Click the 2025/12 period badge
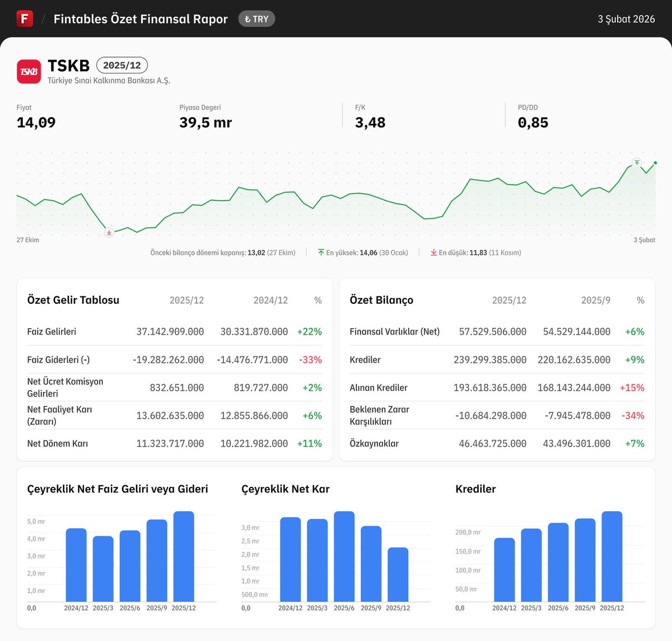The width and height of the screenshot is (672, 641). tap(122, 65)
